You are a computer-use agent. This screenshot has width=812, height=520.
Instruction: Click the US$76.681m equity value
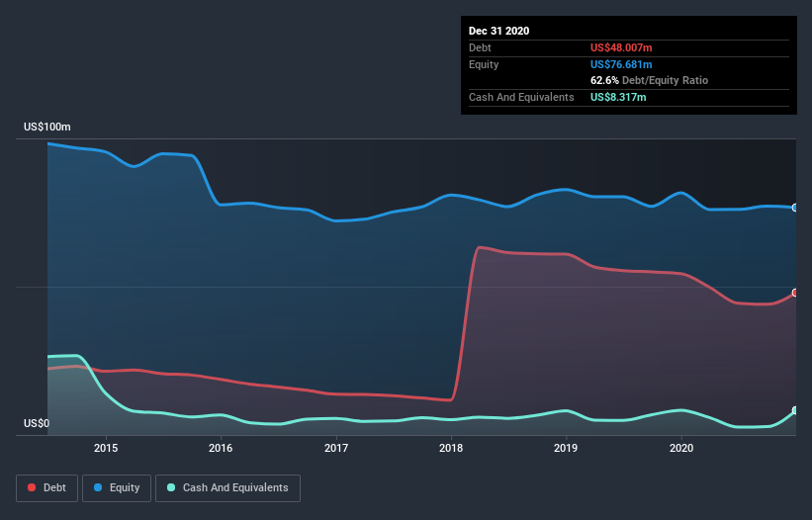point(621,64)
